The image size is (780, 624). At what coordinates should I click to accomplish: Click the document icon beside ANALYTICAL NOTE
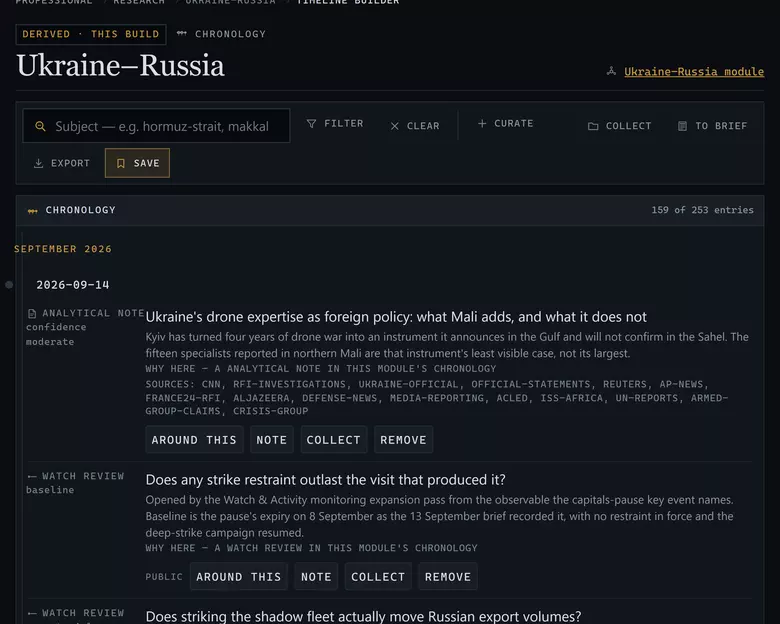tap(32, 313)
